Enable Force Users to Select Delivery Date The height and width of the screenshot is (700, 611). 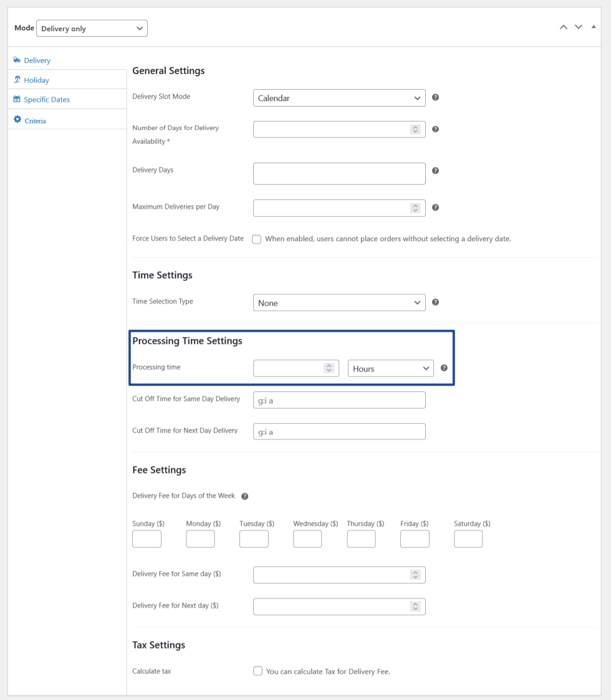click(257, 239)
